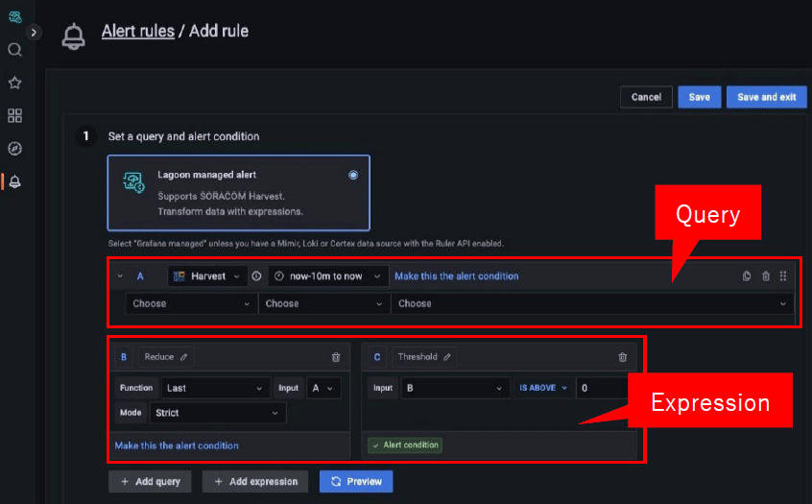Edit the Reduce expression name pencil icon
The height and width of the screenshot is (504, 812).
(184, 357)
